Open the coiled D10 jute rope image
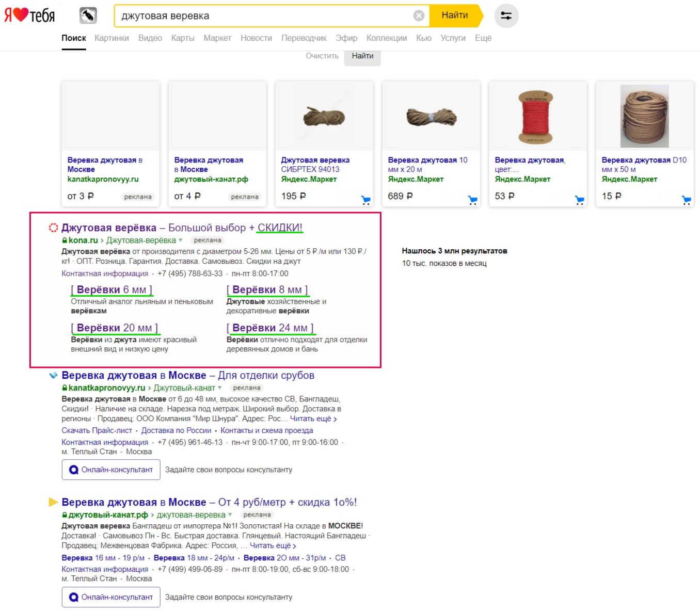Screen dimensions: 700x613 (x=645, y=116)
